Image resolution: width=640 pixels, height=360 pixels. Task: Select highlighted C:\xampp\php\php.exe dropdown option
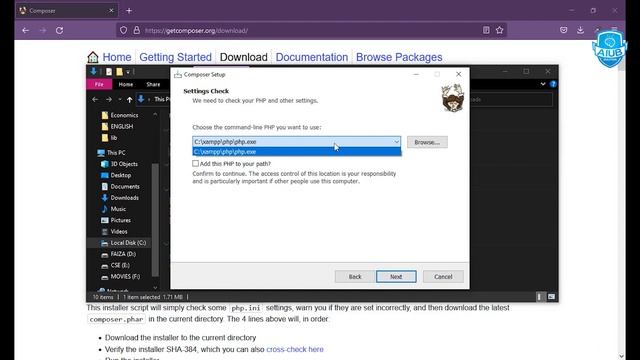click(x=297, y=152)
